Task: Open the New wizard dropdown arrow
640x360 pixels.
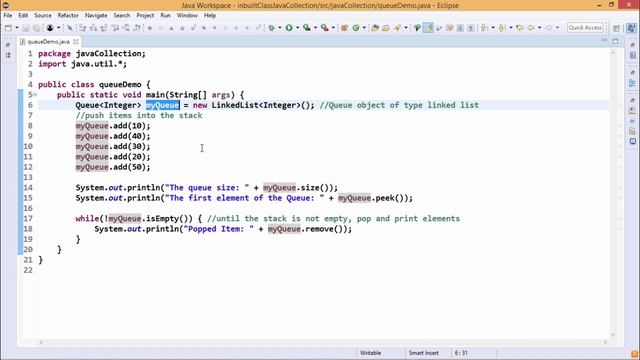Action: tap(17, 28)
